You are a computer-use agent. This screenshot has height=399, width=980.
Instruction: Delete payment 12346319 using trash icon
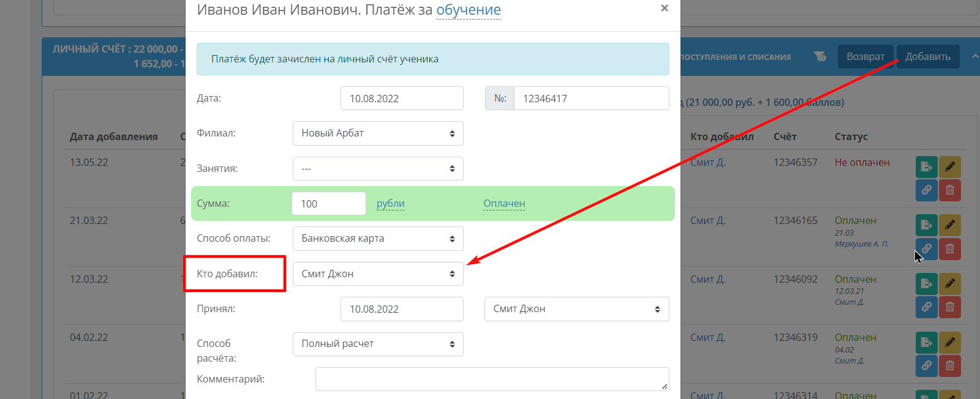tap(950, 365)
